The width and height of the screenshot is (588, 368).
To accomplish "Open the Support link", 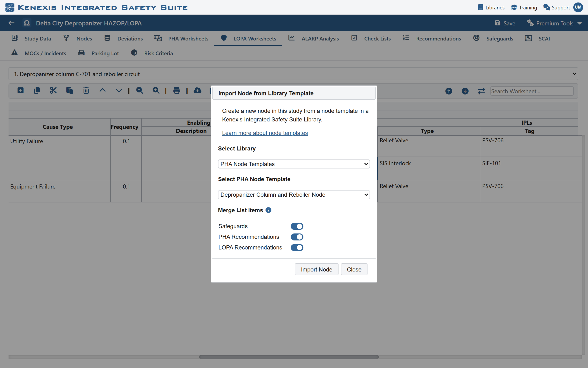I will (556, 7).
